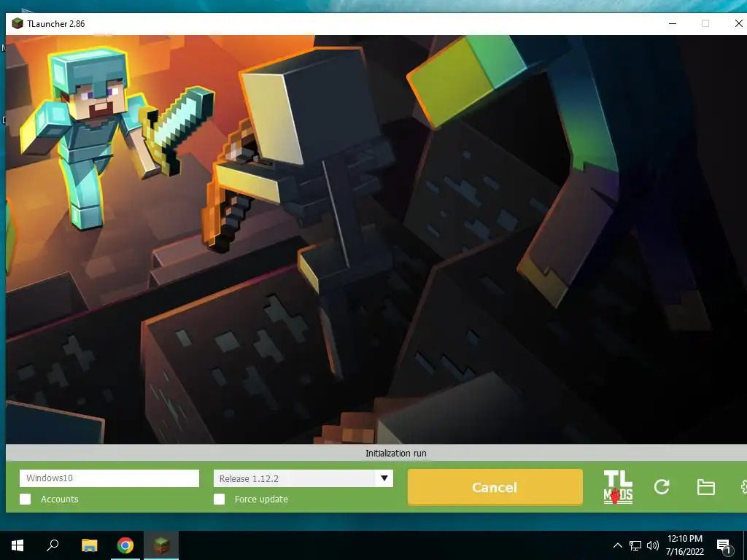Open the volume speaker tray icon

653,545
